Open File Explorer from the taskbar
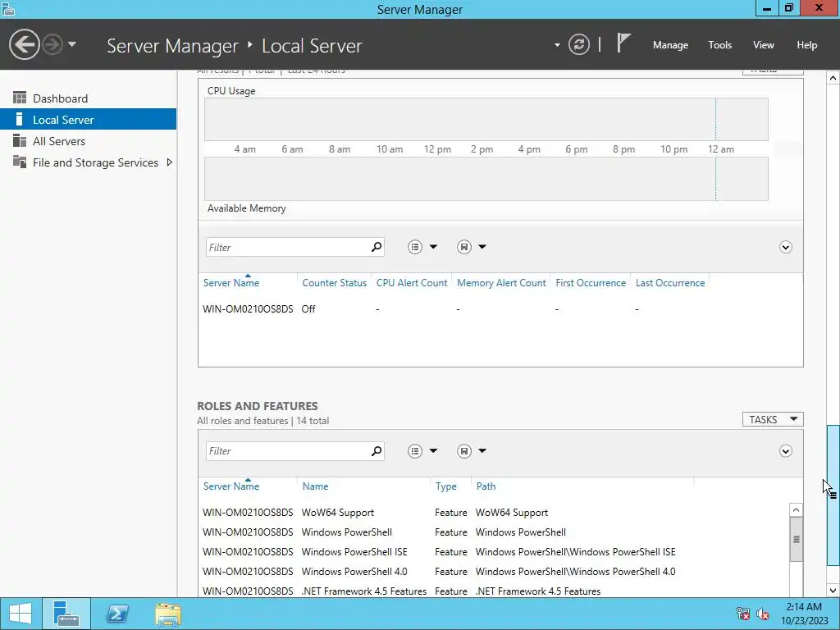This screenshot has width=840, height=630. (168, 614)
